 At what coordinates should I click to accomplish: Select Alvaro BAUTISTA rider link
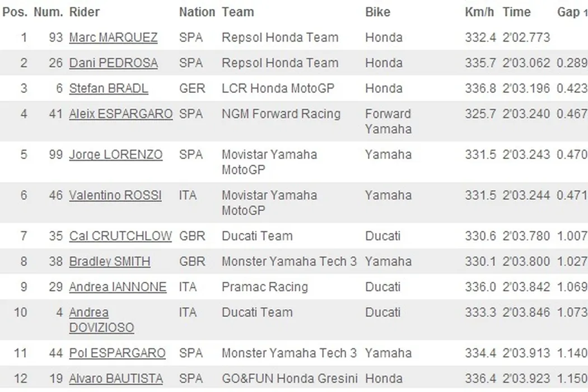point(116,379)
